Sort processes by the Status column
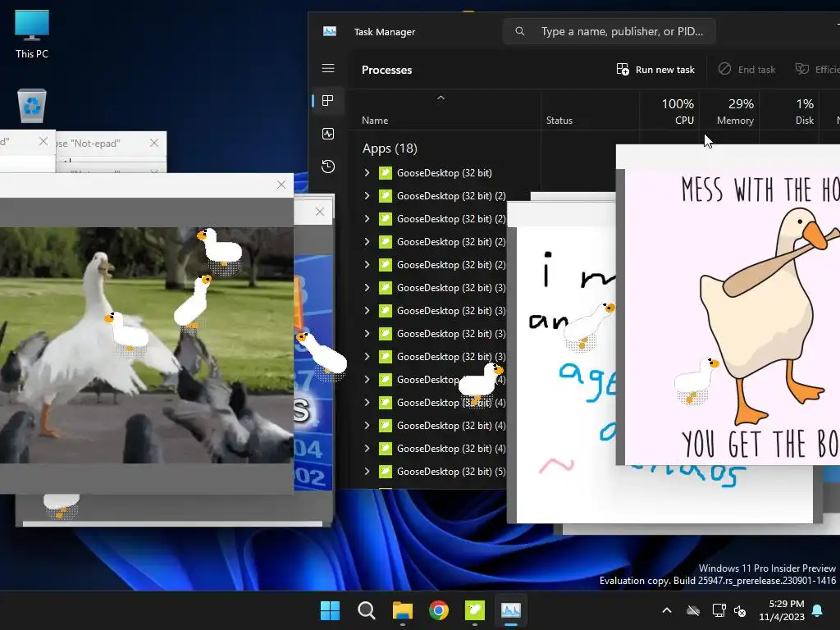This screenshot has width=840, height=630. click(x=559, y=121)
